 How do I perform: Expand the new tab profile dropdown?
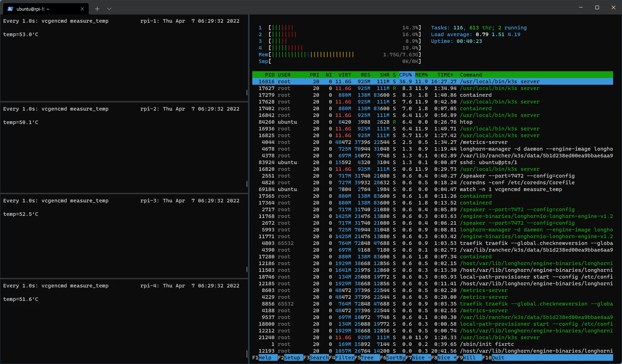click(x=109, y=9)
